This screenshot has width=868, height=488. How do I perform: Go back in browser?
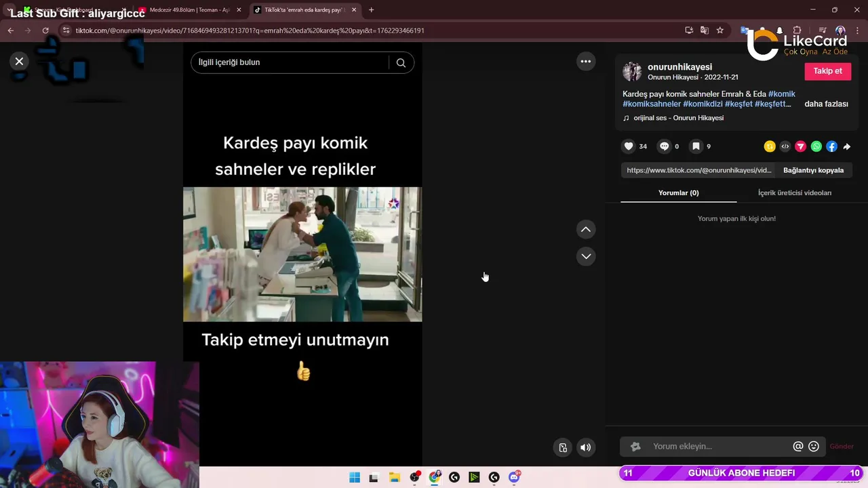pos(10,30)
